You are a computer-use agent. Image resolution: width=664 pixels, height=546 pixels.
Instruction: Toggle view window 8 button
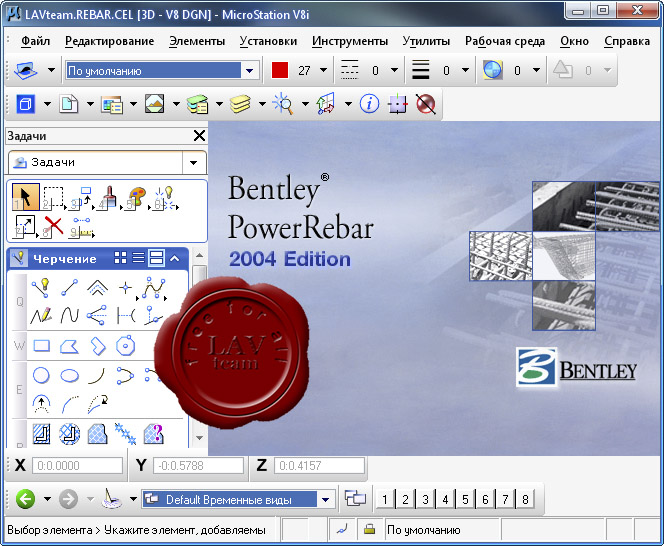tap(525, 499)
